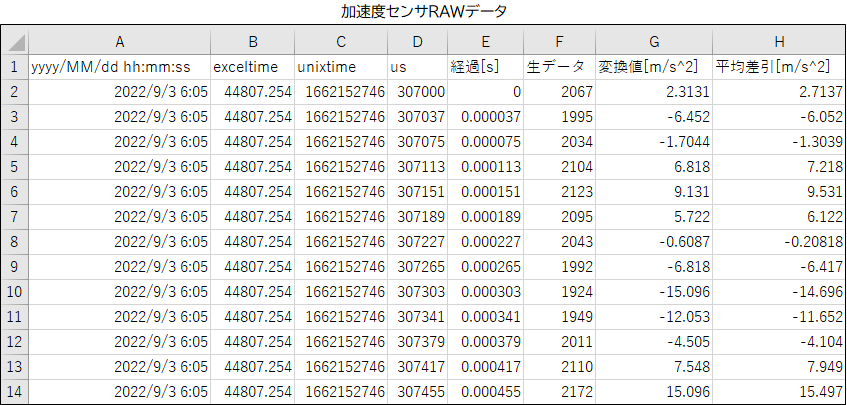Select column A header
The image size is (847, 405).
click(x=119, y=42)
